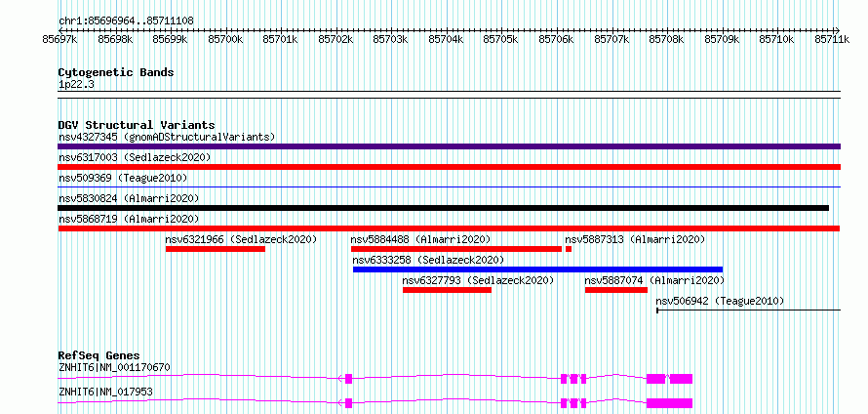Open gene label ZNHIT6|NM_017953
The height and width of the screenshot is (414, 868).
click(x=105, y=393)
